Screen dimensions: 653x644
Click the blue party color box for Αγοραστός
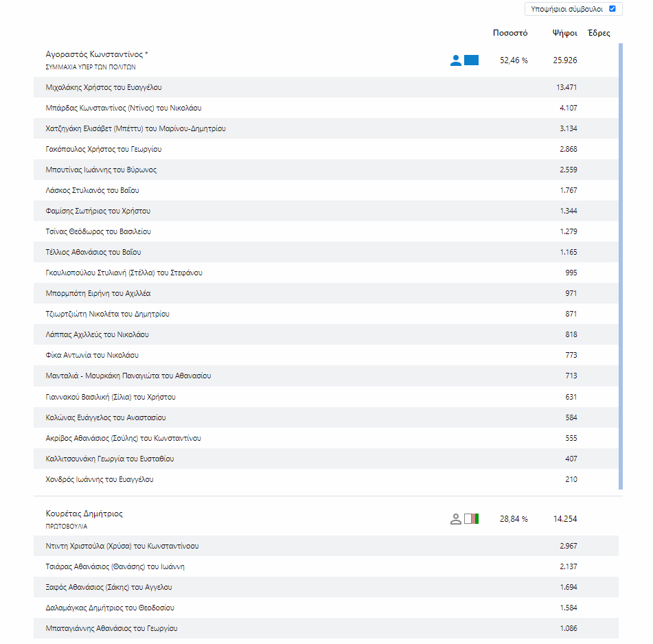(471, 60)
